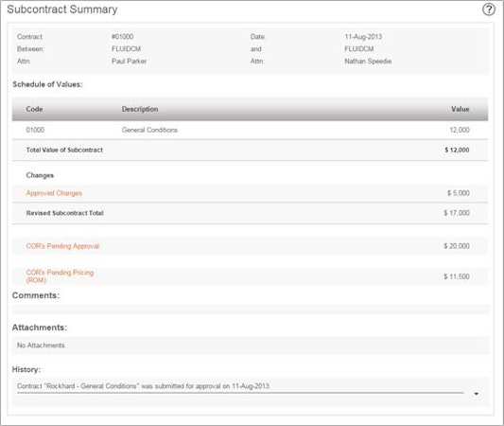This screenshot has height=426, width=504.
Task: Click the $ 20,000 pending approval amount
Action: pyautogui.click(x=457, y=246)
